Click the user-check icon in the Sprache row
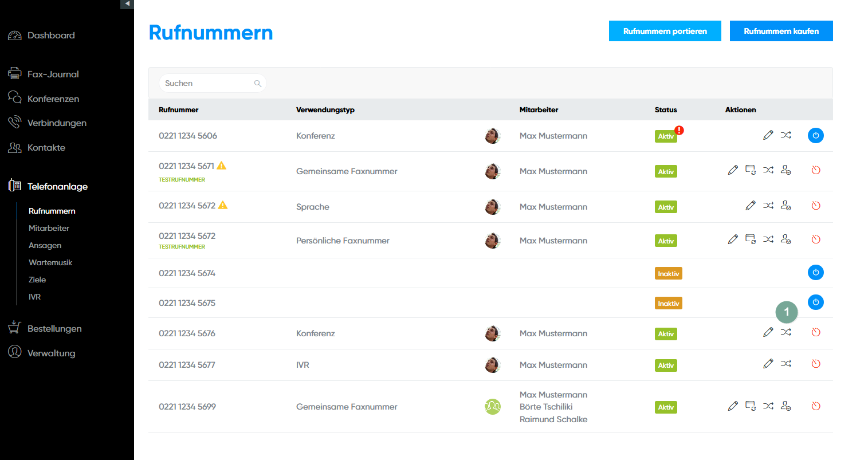This screenshot has width=868, height=460. (x=785, y=206)
